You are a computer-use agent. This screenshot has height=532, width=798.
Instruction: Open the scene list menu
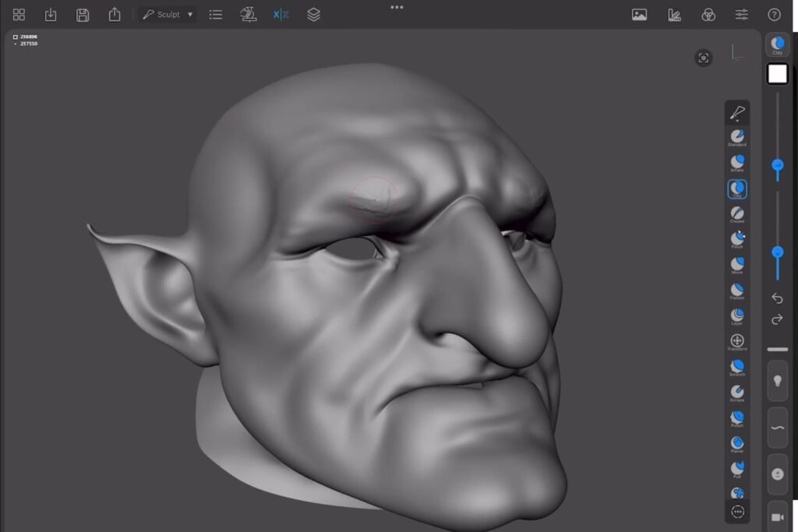point(216,15)
